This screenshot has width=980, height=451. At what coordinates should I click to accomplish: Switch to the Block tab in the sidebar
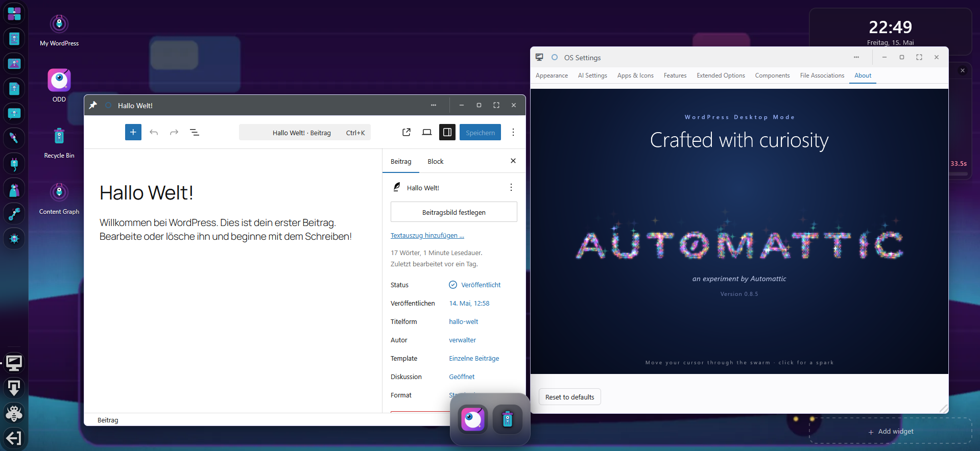click(436, 161)
